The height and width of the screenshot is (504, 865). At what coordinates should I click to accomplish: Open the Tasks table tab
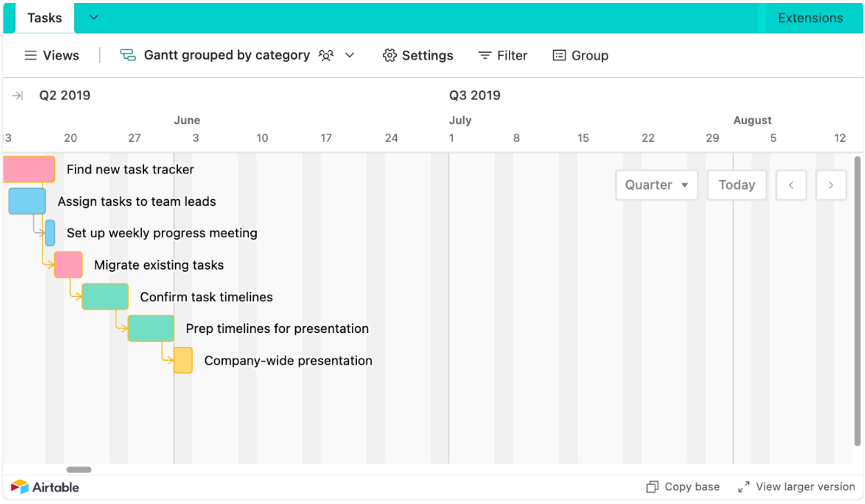click(44, 18)
